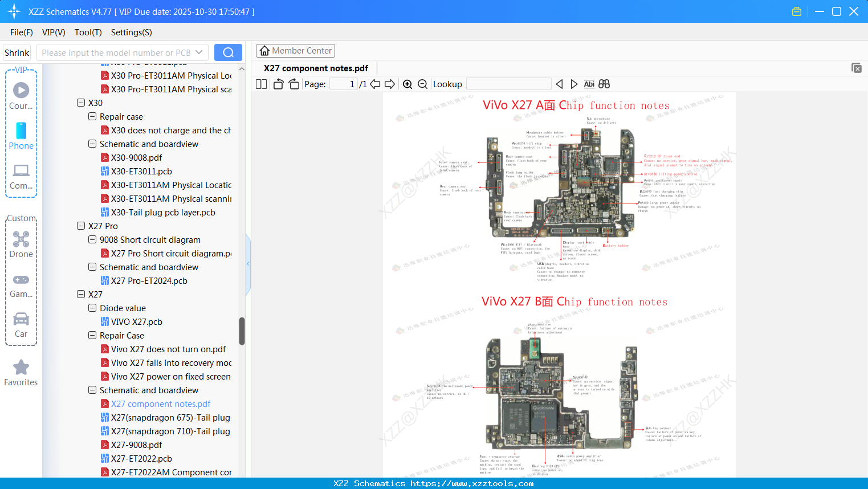Image resolution: width=868 pixels, height=489 pixels.
Task: Click tree scroll-up arrow
Action: tap(242, 68)
